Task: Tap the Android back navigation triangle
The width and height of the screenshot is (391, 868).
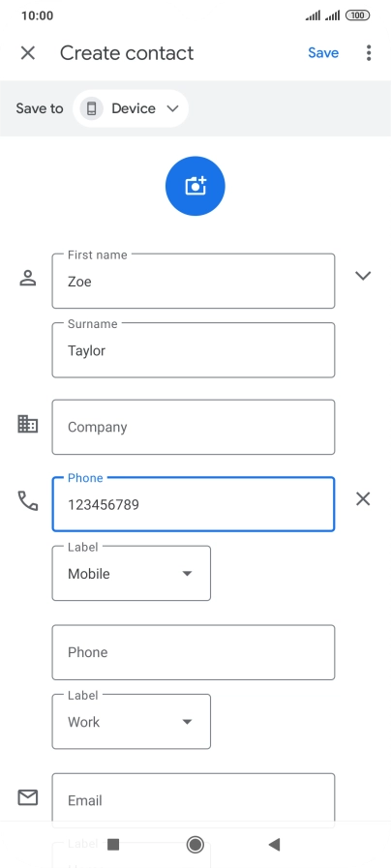Action: click(x=274, y=844)
